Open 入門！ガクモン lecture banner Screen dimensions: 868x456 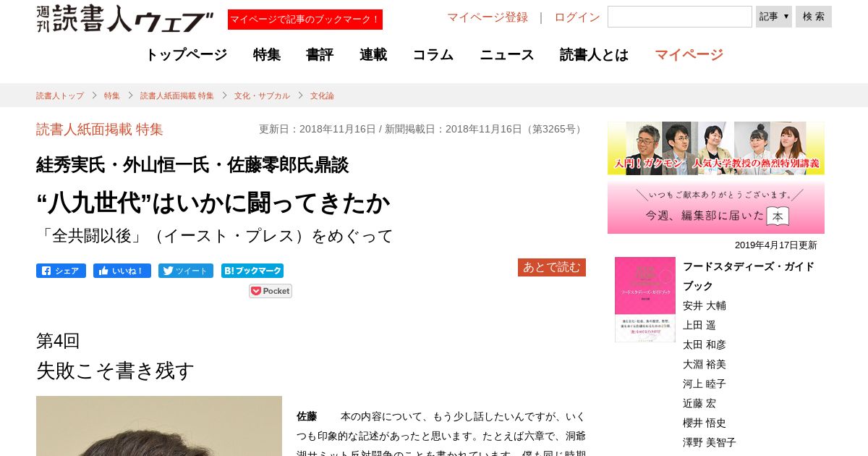(x=716, y=148)
